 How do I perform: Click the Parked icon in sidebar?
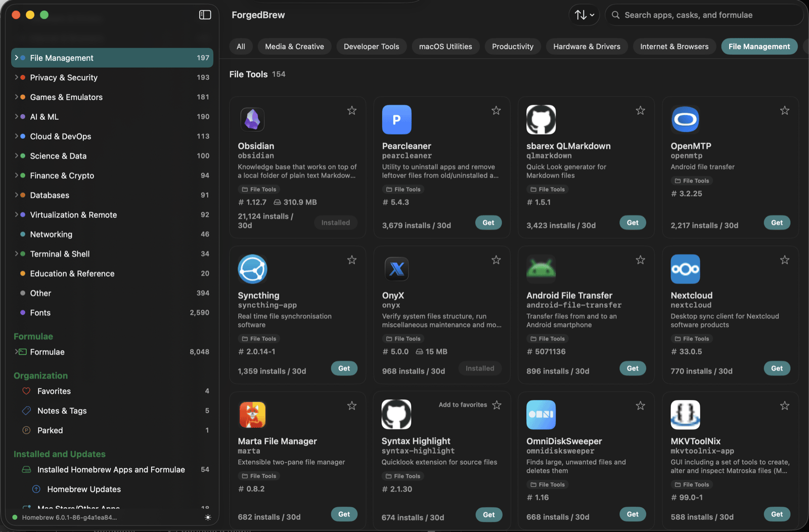26,430
